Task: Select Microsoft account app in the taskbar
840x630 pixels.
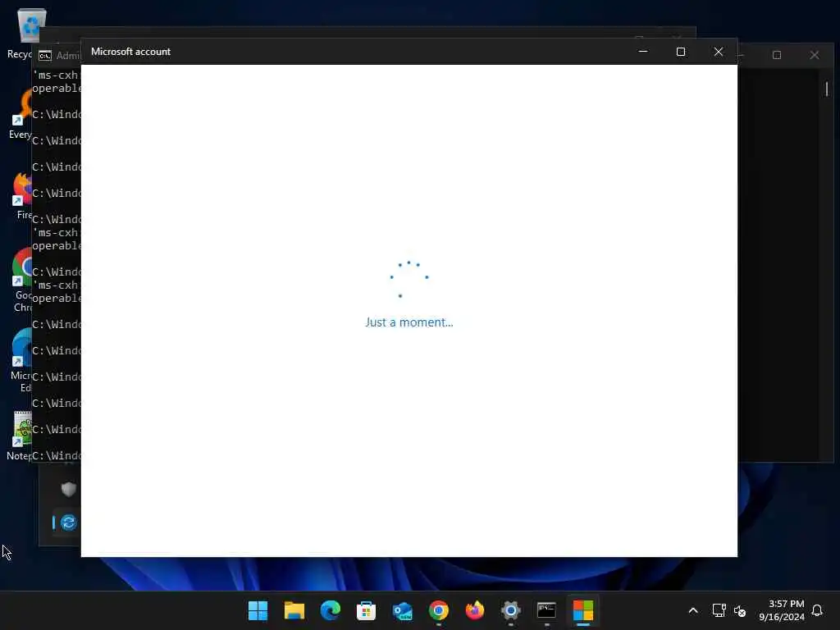Action: click(x=583, y=610)
